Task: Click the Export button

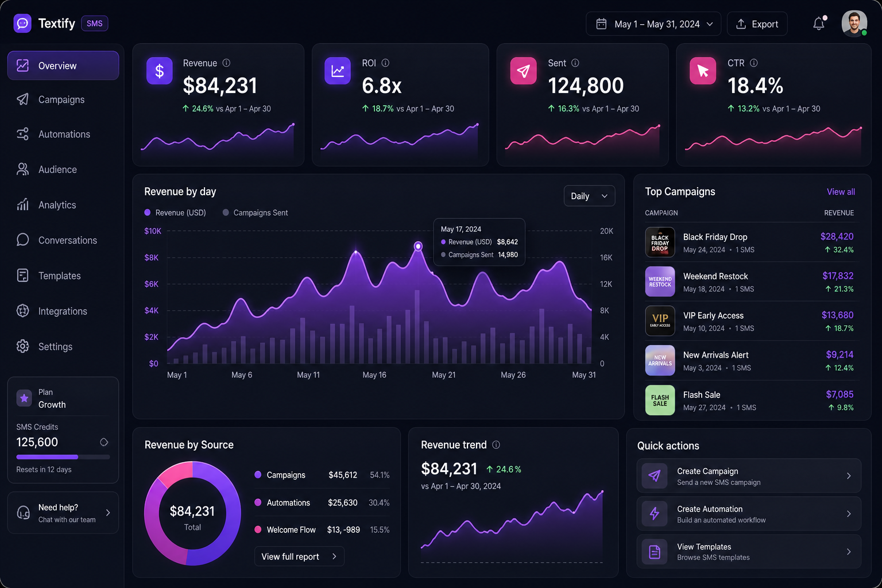Action: (757, 24)
